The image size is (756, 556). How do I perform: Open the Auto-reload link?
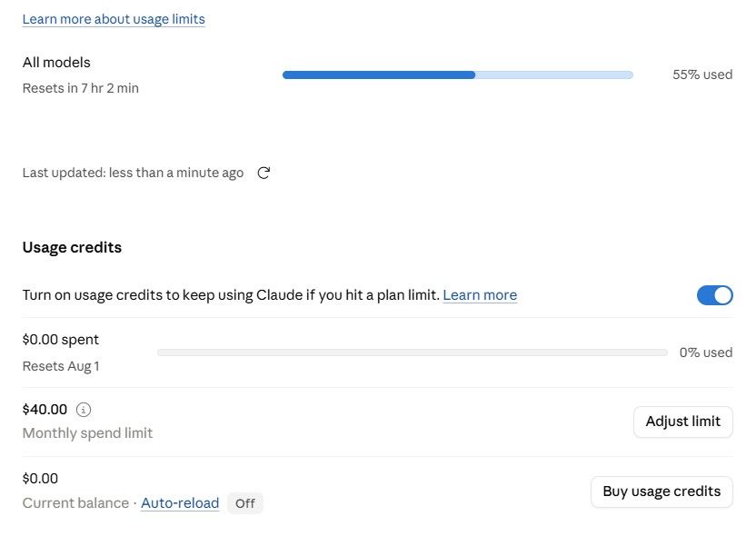[180, 503]
